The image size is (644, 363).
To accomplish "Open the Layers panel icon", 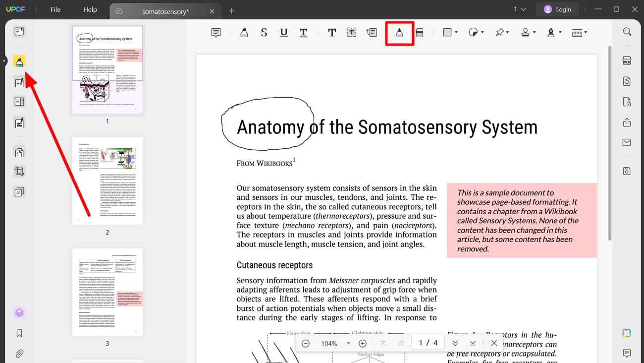I will 19,313.
